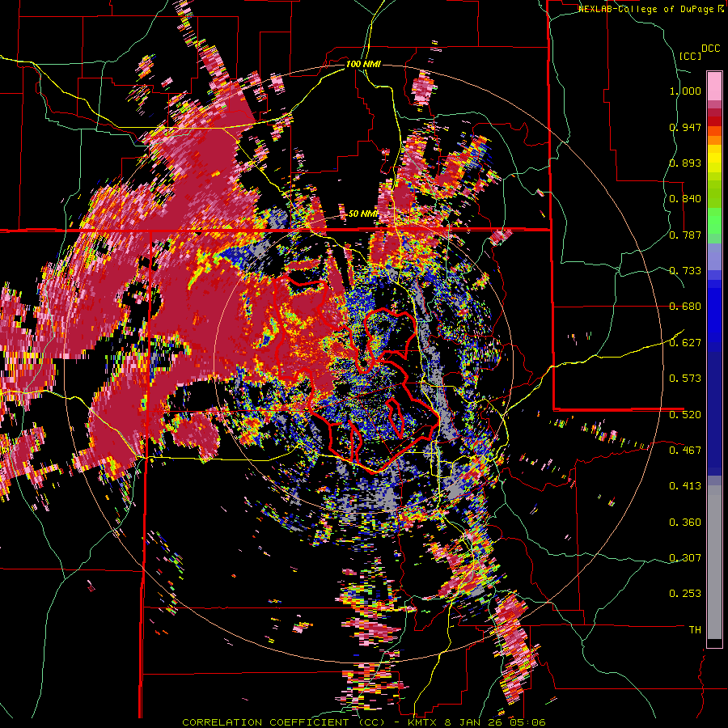
Task: Pick the gray band on color scale
Action: 714,562
